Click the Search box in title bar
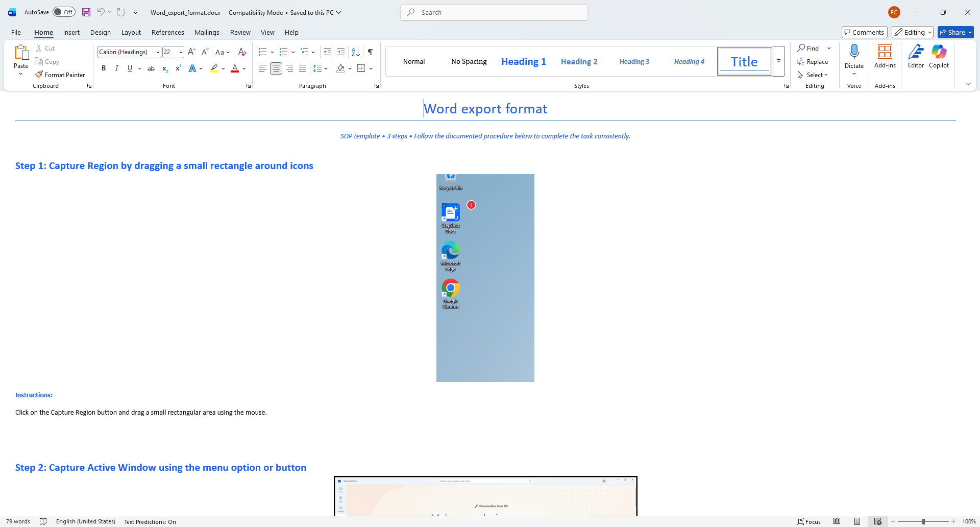 pos(494,12)
